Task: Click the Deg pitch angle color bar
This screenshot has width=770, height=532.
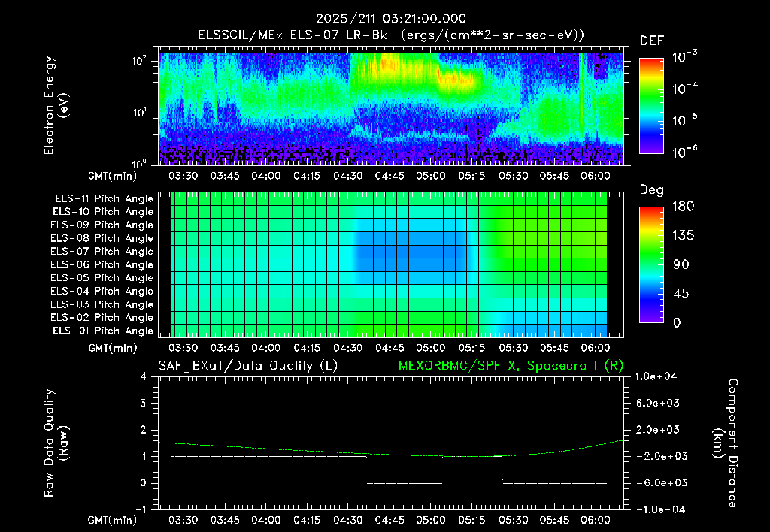Action: point(651,264)
